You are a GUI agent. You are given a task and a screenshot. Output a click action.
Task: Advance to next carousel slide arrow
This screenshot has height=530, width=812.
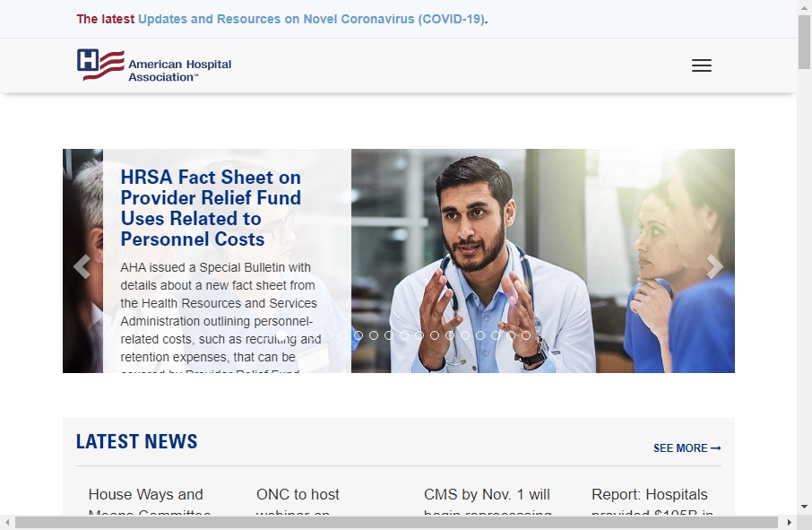tap(714, 266)
